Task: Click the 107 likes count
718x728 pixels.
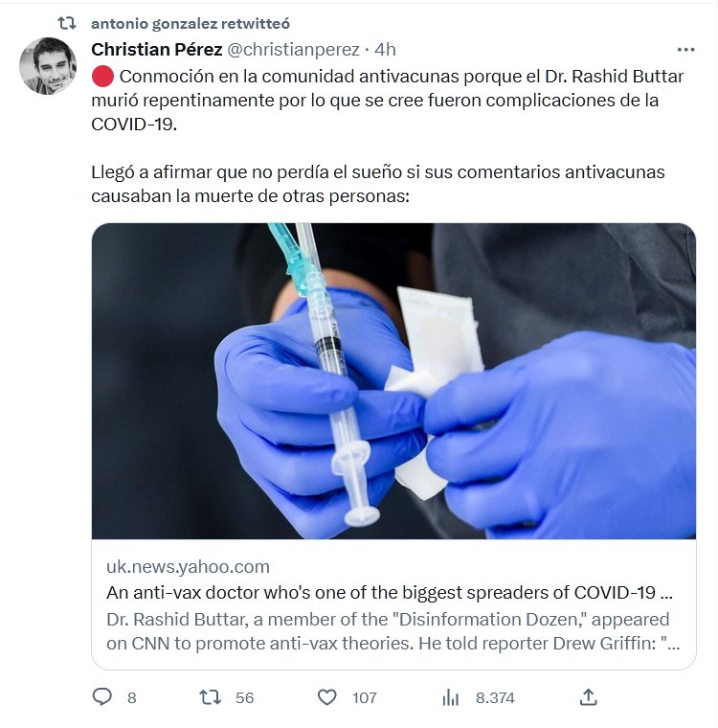Action: click(365, 697)
